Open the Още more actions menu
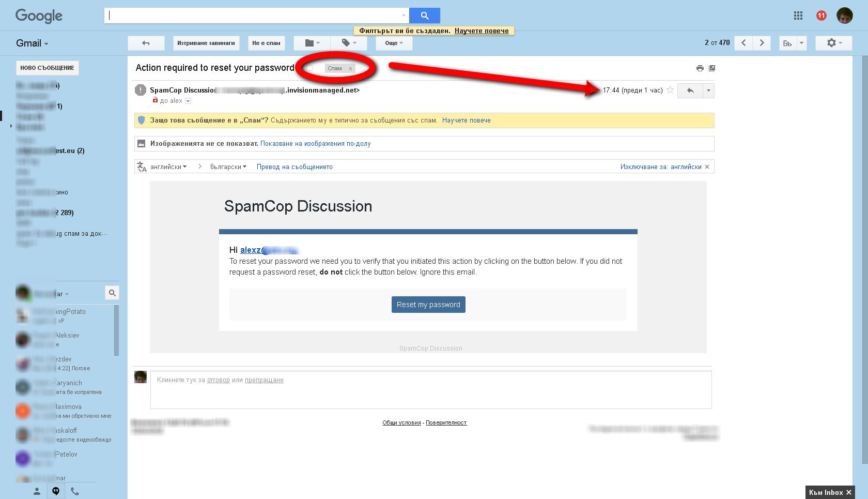Screen dimensions: 868x499 [x=394, y=43]
